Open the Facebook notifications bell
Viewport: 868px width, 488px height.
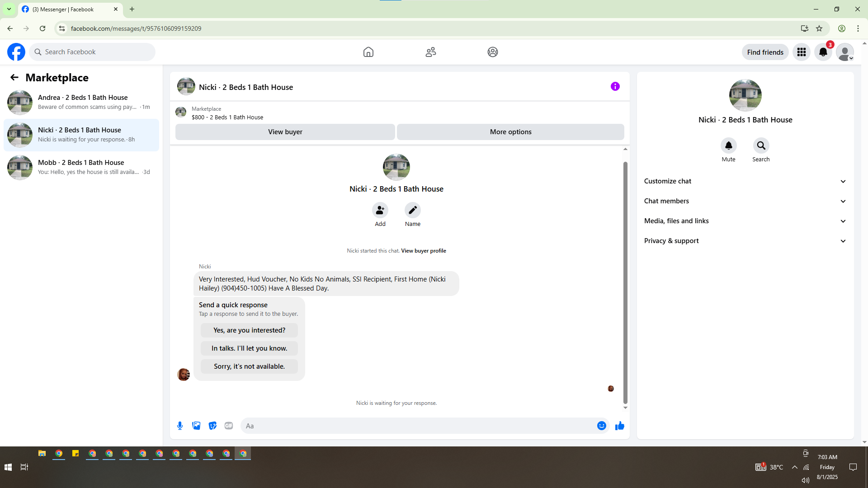[x=823, y=52]
